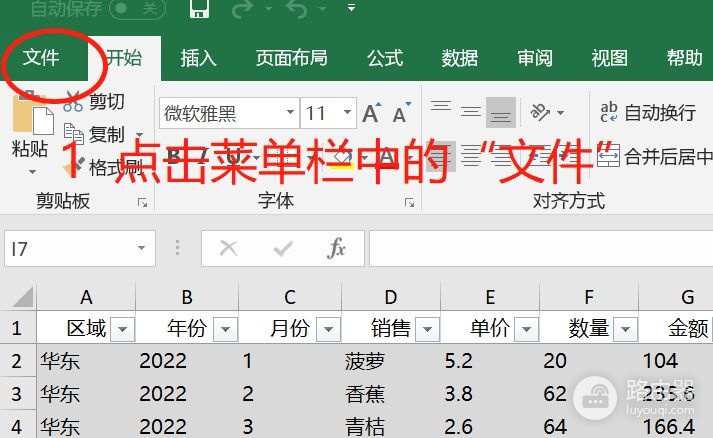Viewport: 713px width, 438px height.
Task: Click Decrease Font Size small A
Action: 402,113
